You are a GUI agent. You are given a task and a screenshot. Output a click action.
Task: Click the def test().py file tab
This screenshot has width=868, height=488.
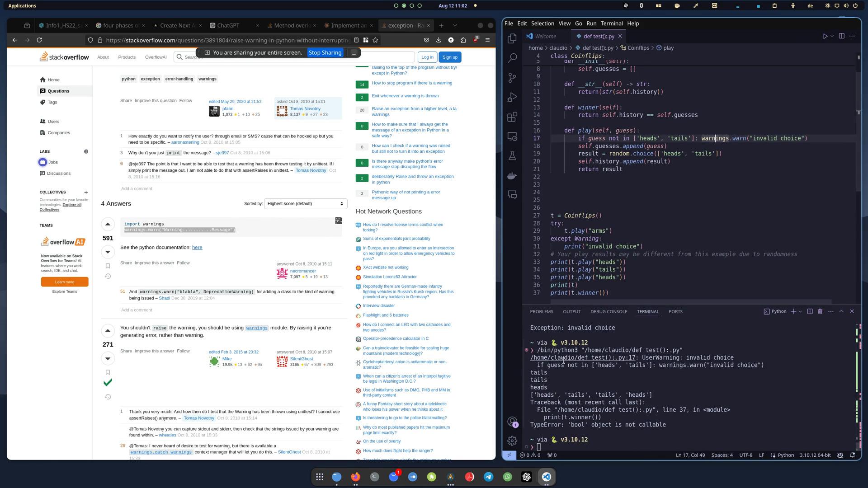[596, 36]
